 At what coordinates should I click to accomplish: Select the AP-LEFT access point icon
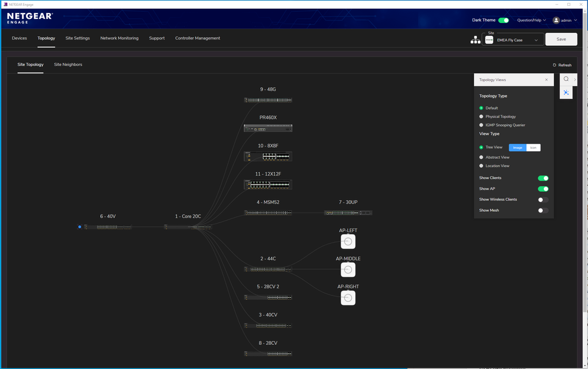point(348,241)
